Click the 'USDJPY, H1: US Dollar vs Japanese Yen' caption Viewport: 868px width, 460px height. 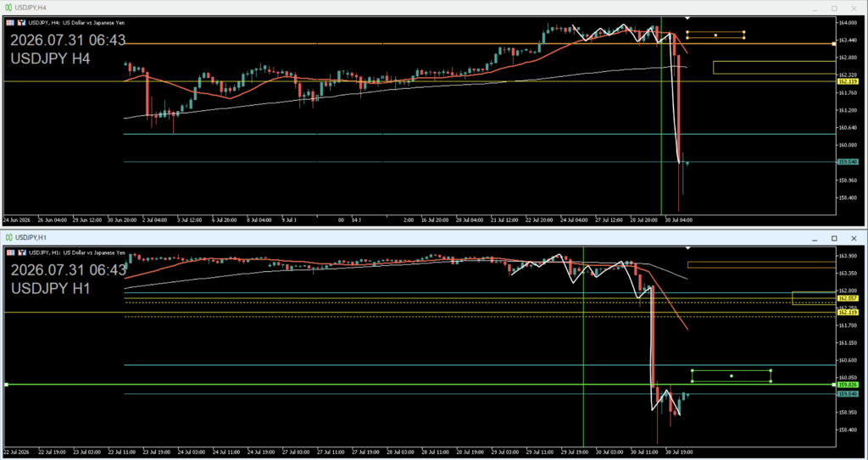tap(76, 252)
